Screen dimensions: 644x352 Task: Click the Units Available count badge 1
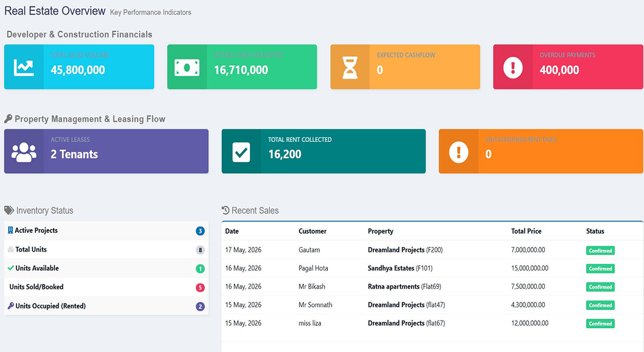tap(200, 269)
